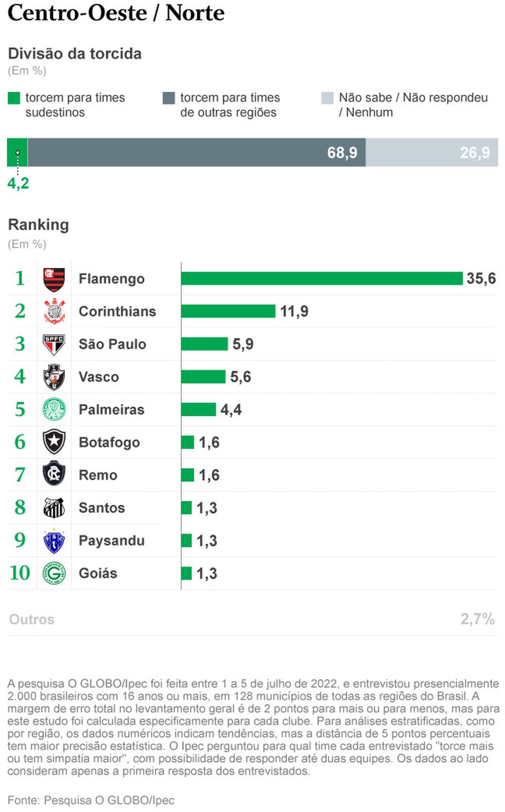The width and height of the screenshot is (505, 812).
Task: Click the Remo club crest
Action: (x=54, y=475)
